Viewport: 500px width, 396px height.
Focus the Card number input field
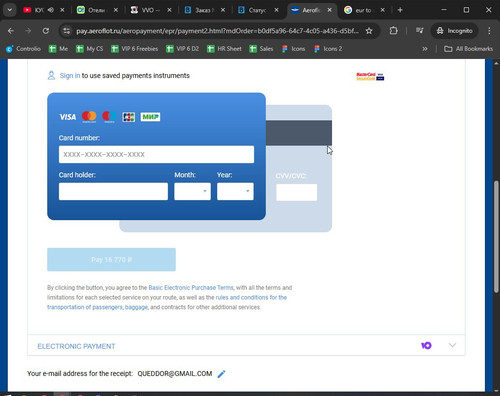156,154
